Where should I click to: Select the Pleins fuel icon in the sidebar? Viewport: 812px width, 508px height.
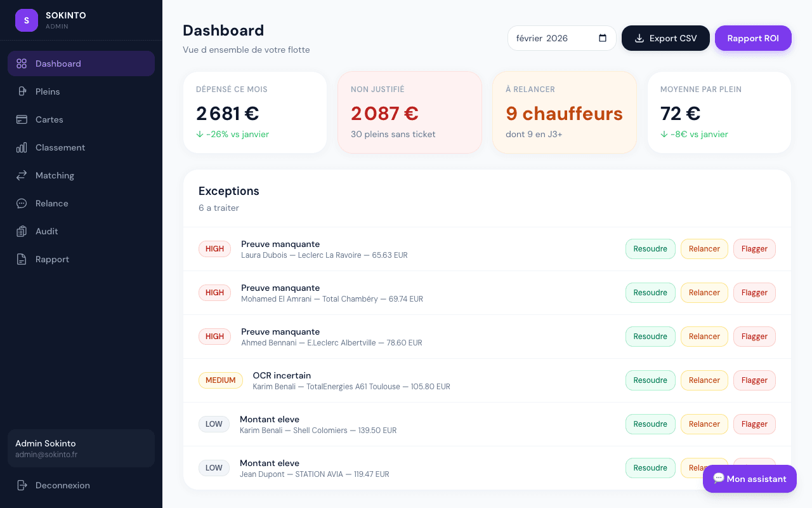point(22,91)
